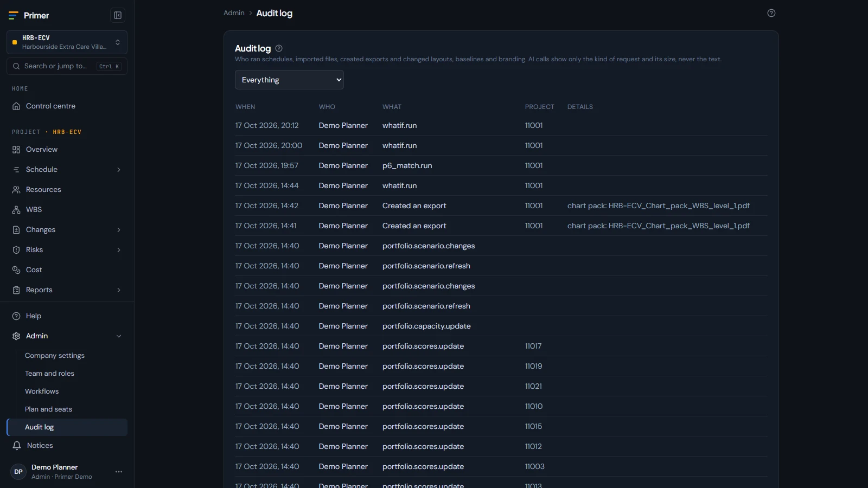The height and width of the screenshot is (488, 868).
Task: Click the whatif.run entry at 20:00
Action: (400, 146)
